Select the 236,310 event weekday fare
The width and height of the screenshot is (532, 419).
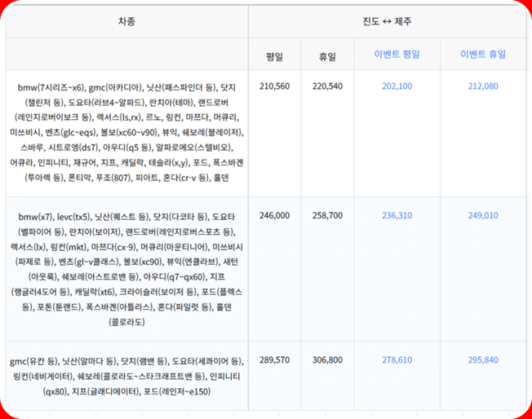pos(397,215)
